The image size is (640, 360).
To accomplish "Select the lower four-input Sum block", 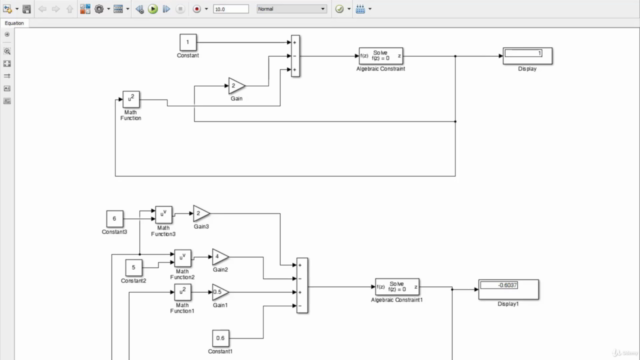I will 302,285.
